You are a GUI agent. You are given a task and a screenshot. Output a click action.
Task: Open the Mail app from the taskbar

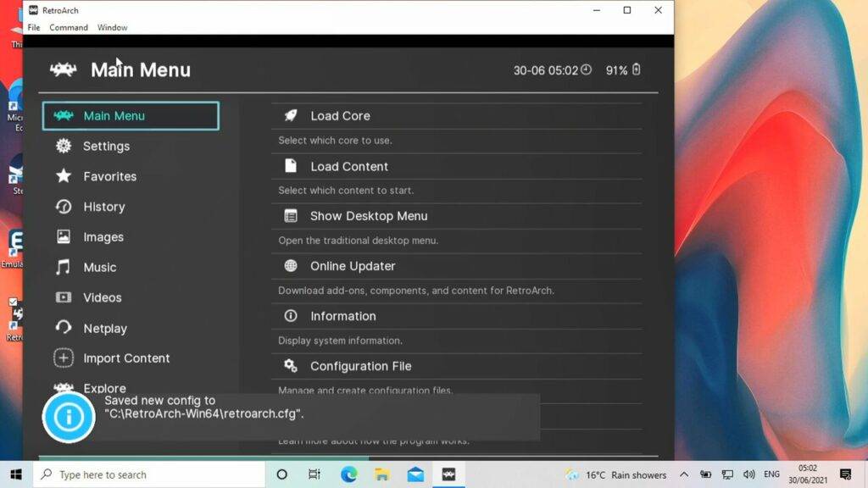[x=415, y=474]
